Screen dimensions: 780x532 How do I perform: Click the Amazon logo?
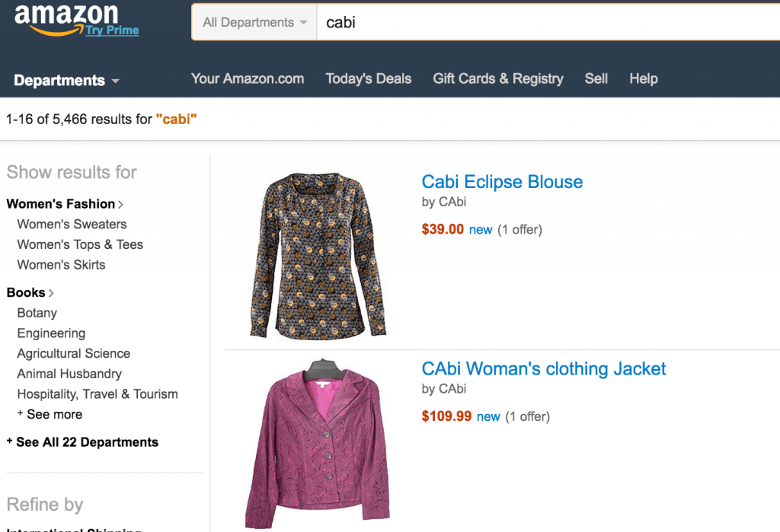(65, 15)
